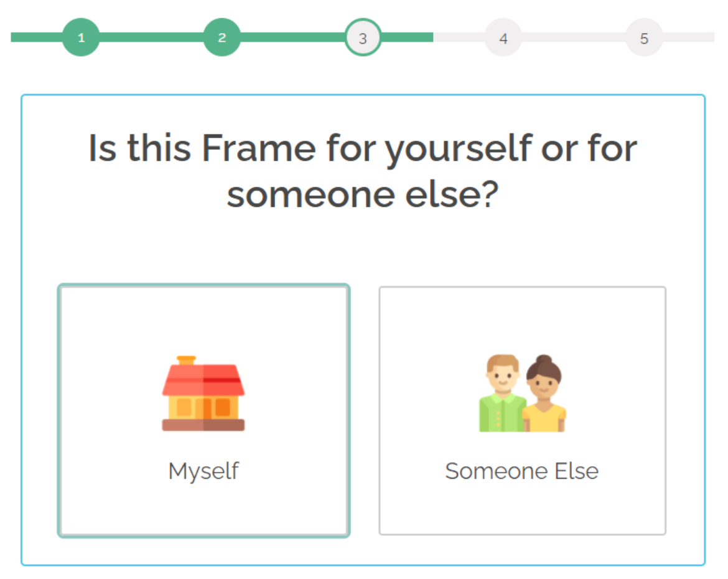Jump to step 5 circle
Image resolution: width=728 pixels, height=579 pixels.
tap(644, 37)
